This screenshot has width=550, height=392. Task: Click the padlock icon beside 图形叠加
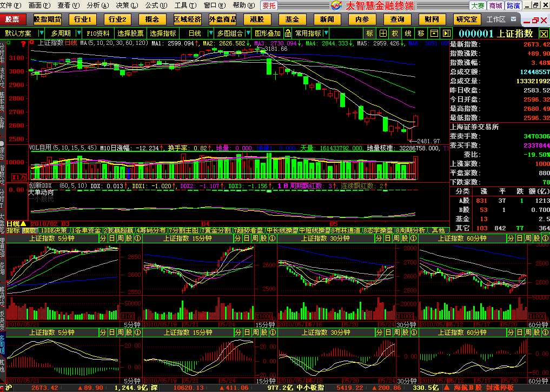click(x=288, y=34)
